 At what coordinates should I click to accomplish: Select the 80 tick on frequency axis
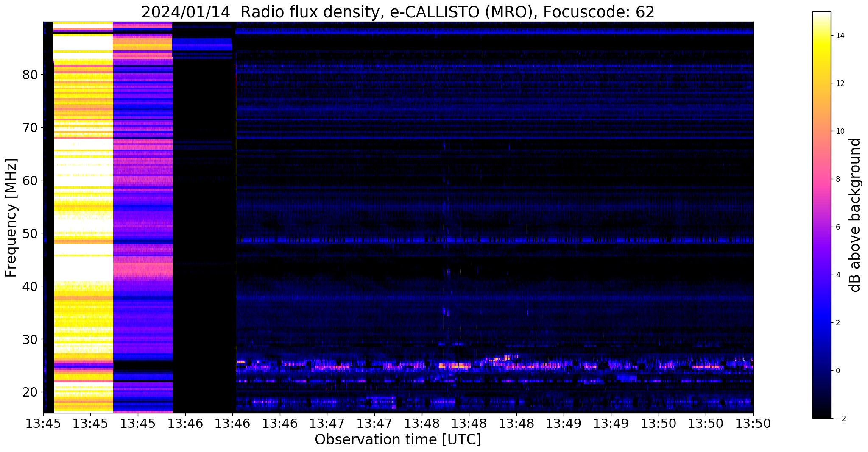pos(31,75)
